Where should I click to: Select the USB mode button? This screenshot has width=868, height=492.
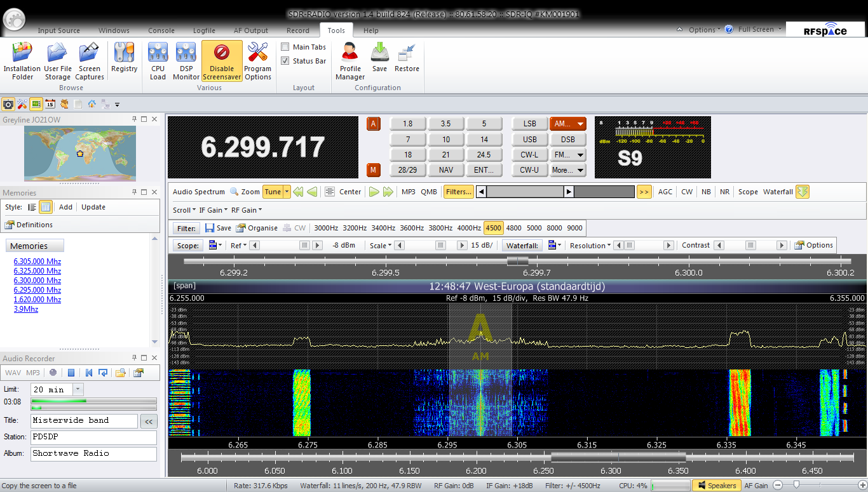[529, 139]
